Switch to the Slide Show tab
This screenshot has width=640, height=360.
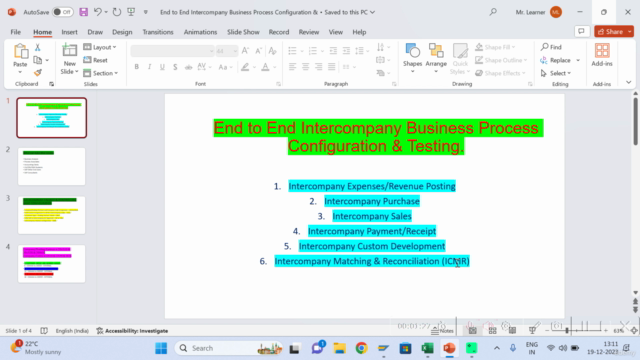[x=243, y=32]
